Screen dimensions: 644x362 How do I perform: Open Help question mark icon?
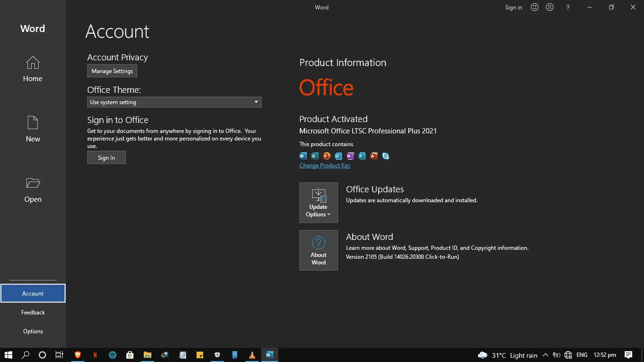coord(568,7)
